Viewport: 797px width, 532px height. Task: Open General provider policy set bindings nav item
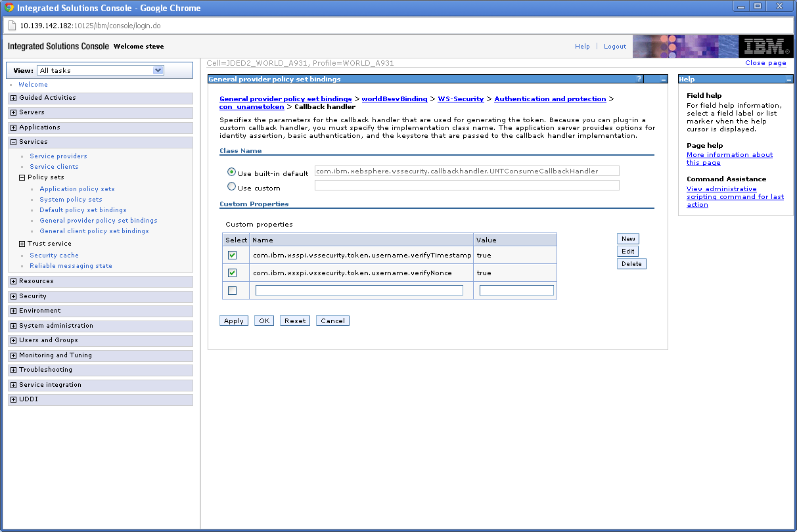(x=99, y=221)
